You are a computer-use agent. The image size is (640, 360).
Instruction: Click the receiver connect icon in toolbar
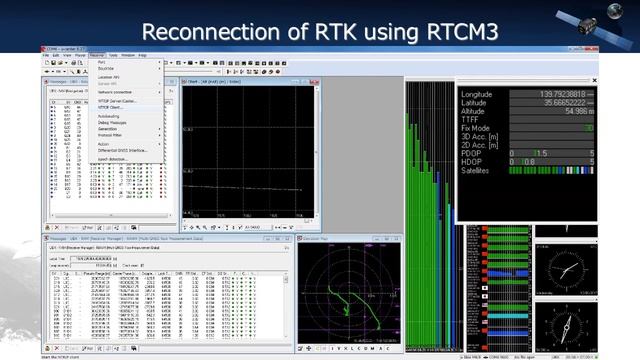pos(47,72)
